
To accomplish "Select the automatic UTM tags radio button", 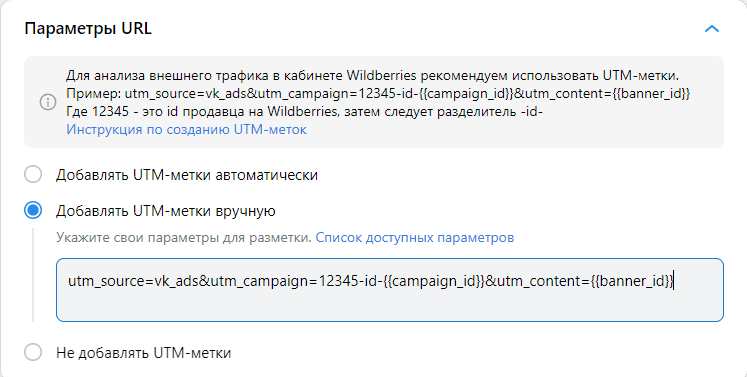I will pos(33,174).
